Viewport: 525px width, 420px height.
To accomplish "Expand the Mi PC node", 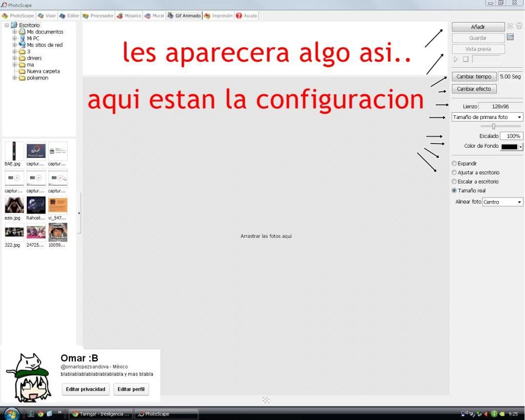I will coord(14,38).
